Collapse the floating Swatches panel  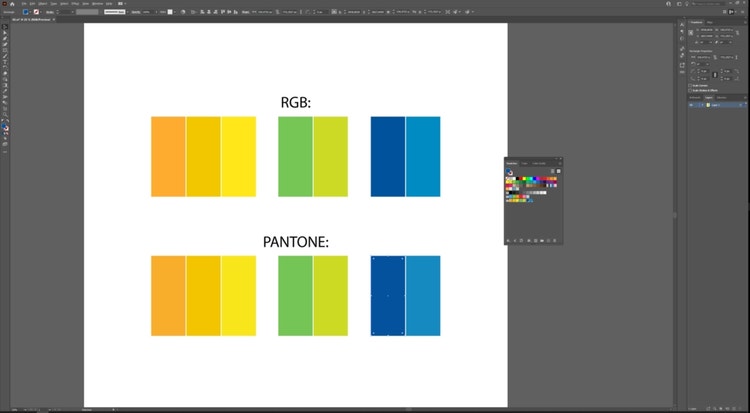(556, 159)
